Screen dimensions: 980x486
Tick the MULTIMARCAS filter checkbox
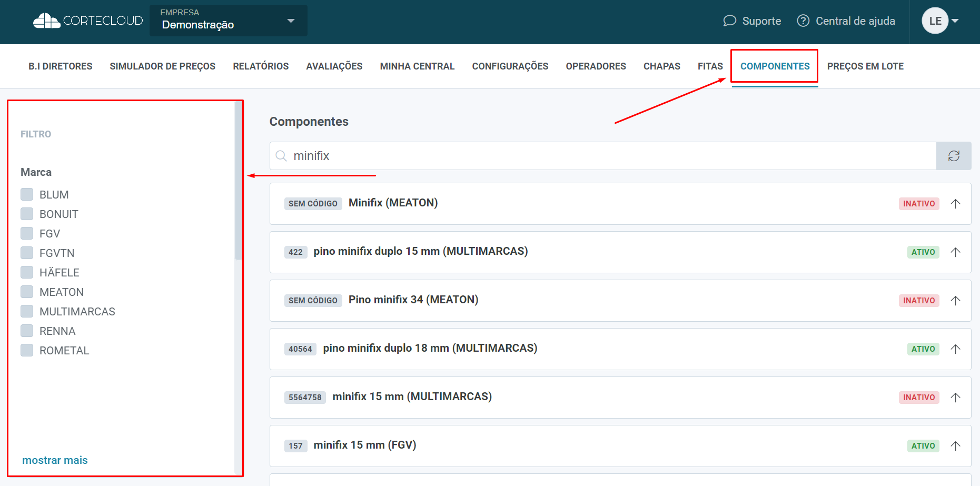click(x=27, y=311)
